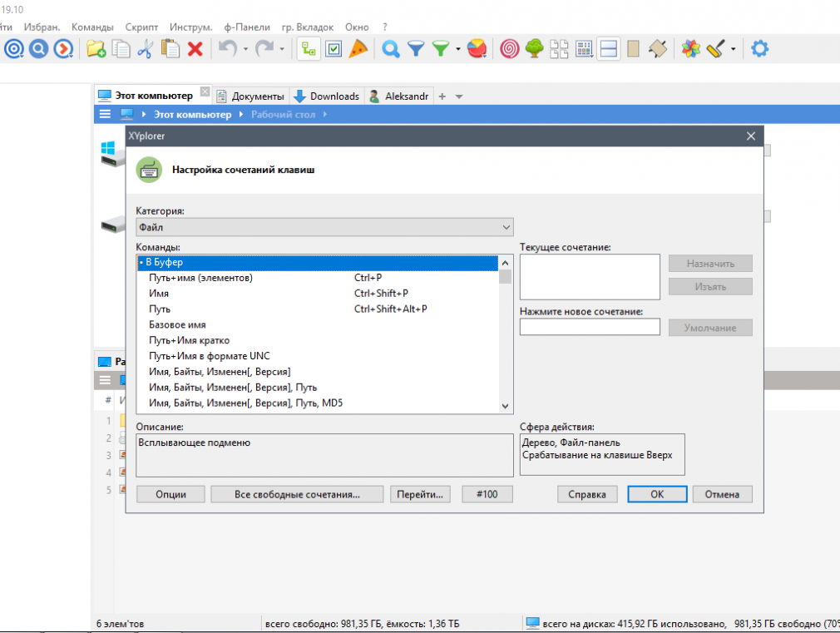The image size is (840, 633).
Task: Select the command Путь+имя (элементов)
Action: point(318,278)
